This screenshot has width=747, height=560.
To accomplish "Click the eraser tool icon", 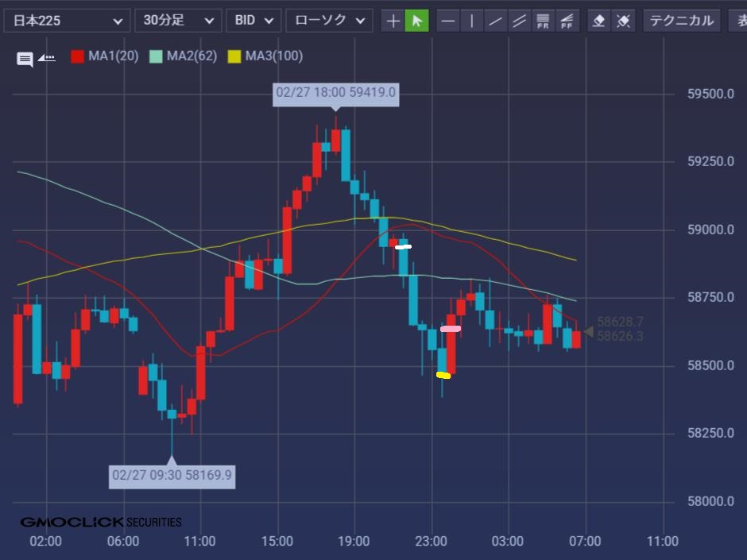I will [x=600, y=21].
